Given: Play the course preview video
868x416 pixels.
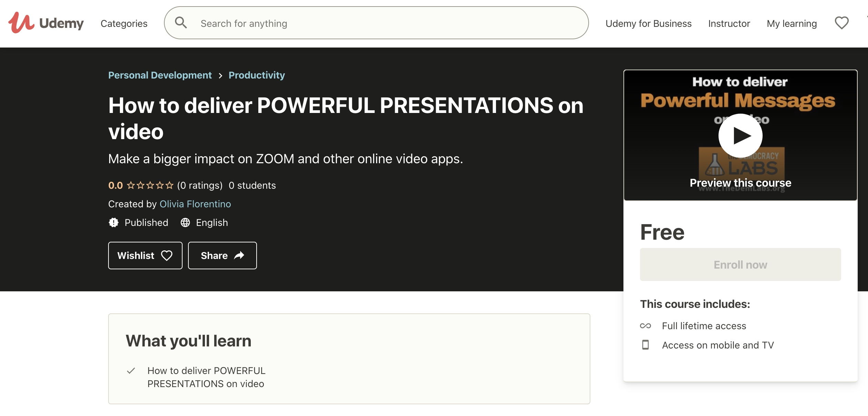Looking at the screenshot, I should point(740,136).
